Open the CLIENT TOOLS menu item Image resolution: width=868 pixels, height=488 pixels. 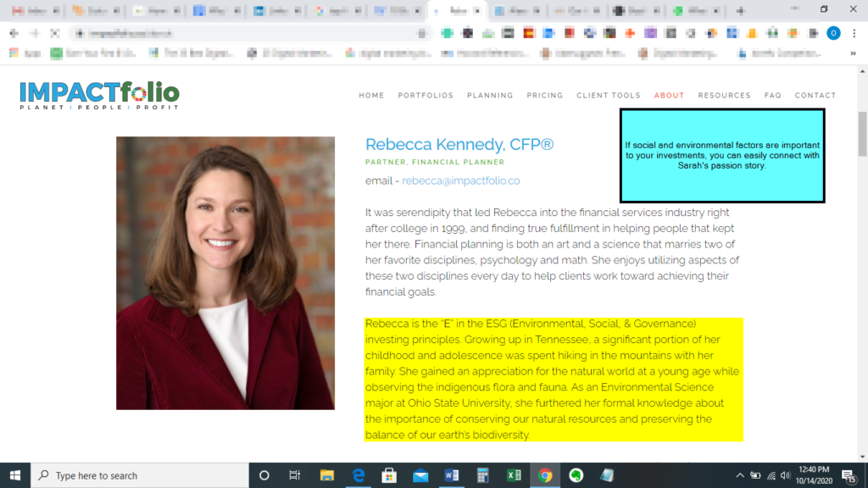[x=609, y=96]
